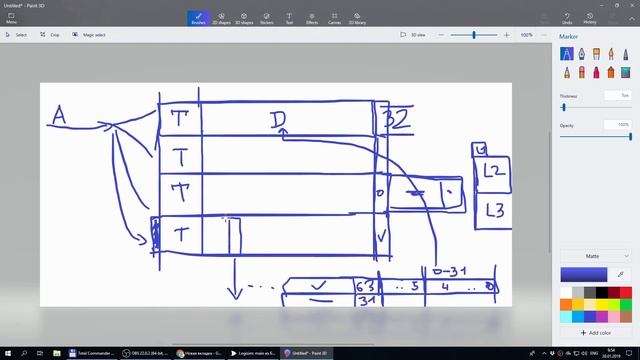
Task: Click the Thickness value field
Action: tap(618, 96)
